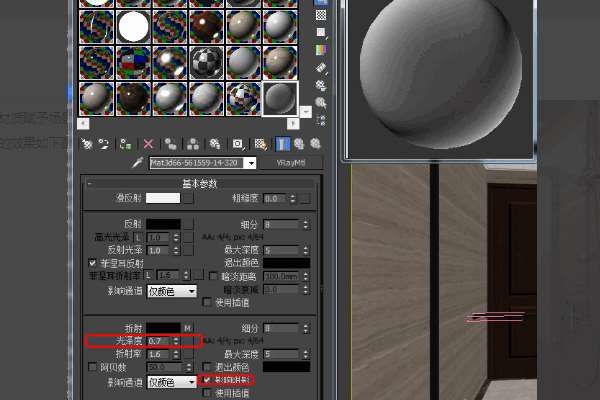Click sample slots scroll down arrow

[x=306, y=112]
